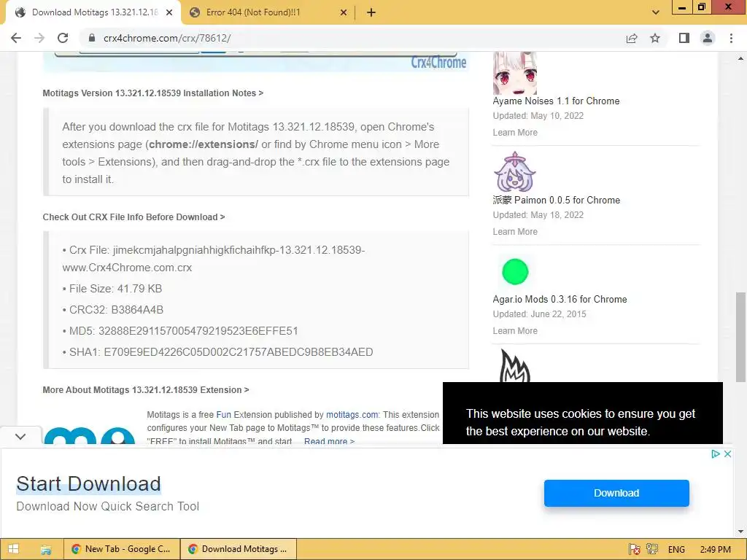Switch to Download Motitags taskbar window

239,549
